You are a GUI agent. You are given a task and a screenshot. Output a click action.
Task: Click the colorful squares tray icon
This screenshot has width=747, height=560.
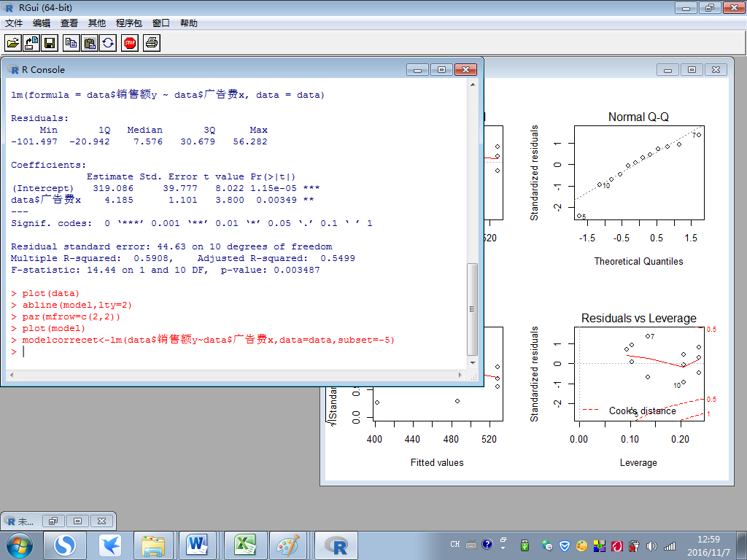click(600, 545)
